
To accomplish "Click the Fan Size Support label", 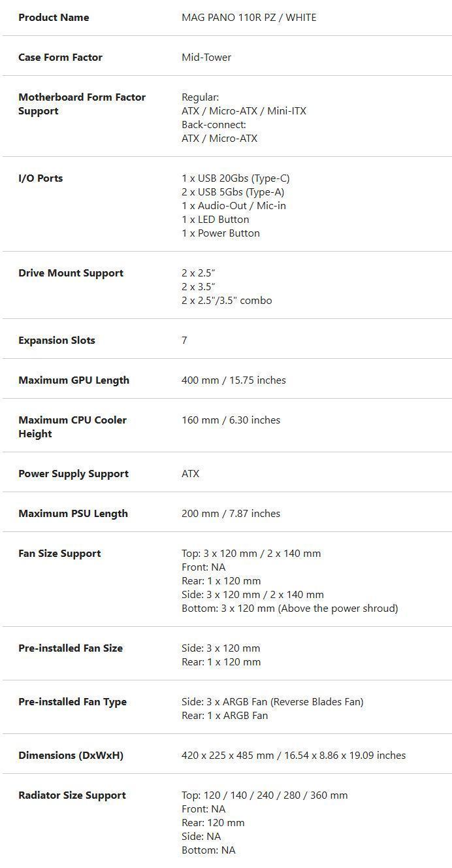I will [59, 554].
